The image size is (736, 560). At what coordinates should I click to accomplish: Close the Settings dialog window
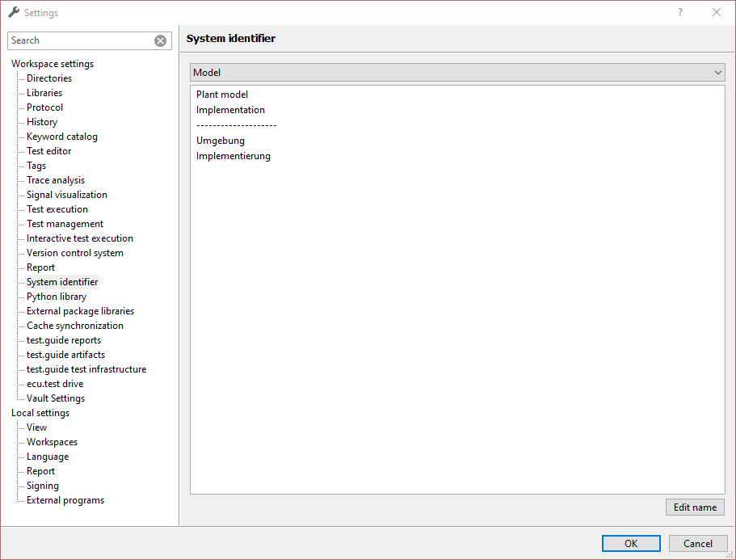[717, 13]
